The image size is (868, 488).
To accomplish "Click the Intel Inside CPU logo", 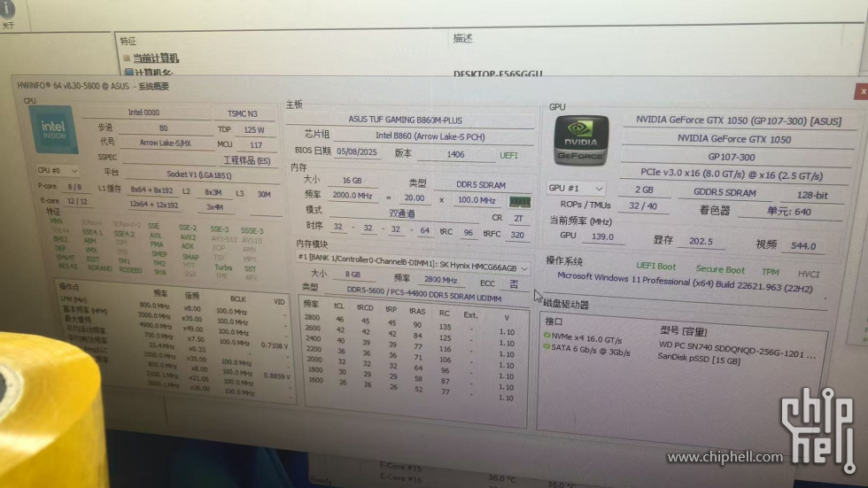I will point(53,130).
